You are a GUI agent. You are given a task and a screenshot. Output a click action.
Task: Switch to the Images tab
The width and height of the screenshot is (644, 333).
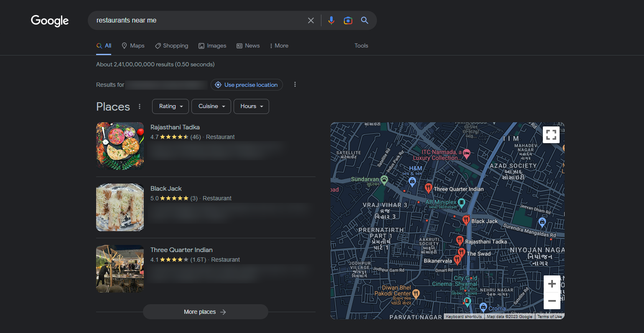212,46
